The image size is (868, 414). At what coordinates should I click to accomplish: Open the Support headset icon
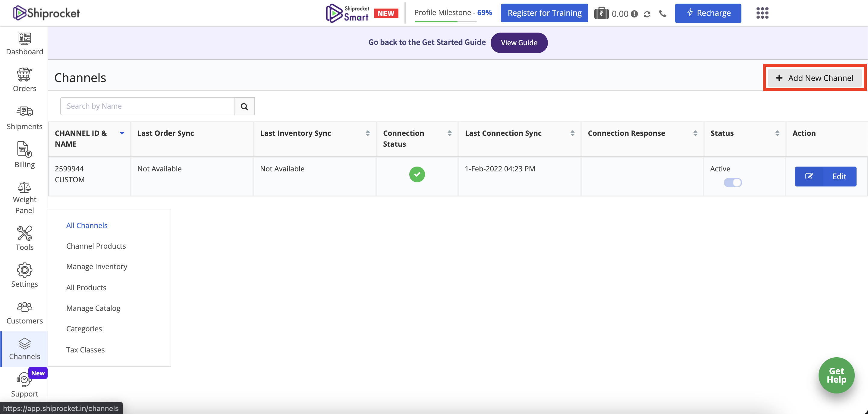click(24, 380)
